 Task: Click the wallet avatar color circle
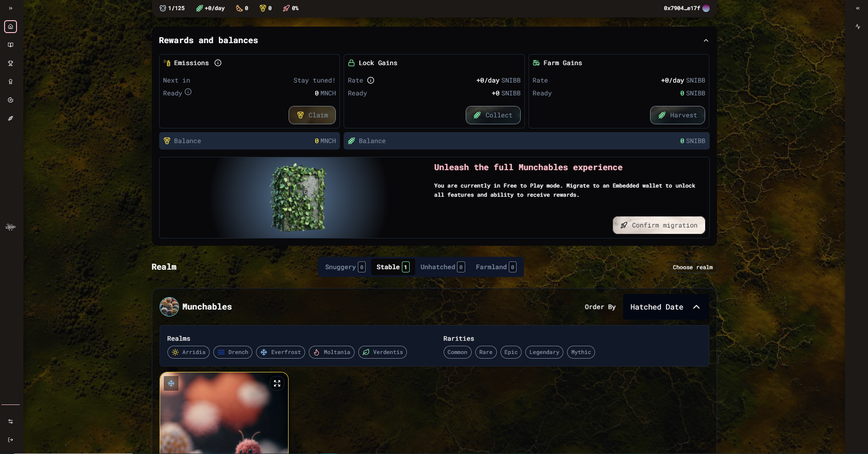pyautogui.click(x=706, y=8)
